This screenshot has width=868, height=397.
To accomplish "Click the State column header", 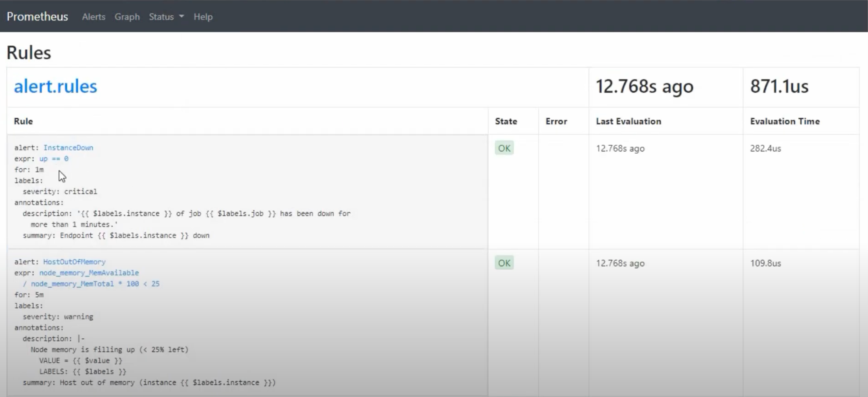I will pyautogui.click(x=506, y=121).
